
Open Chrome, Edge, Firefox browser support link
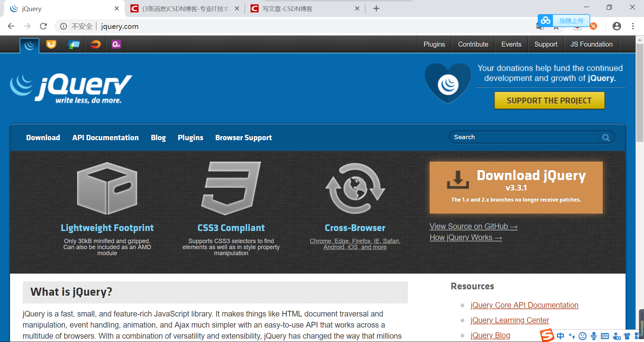pyautogui.click(x=355, y=244)
